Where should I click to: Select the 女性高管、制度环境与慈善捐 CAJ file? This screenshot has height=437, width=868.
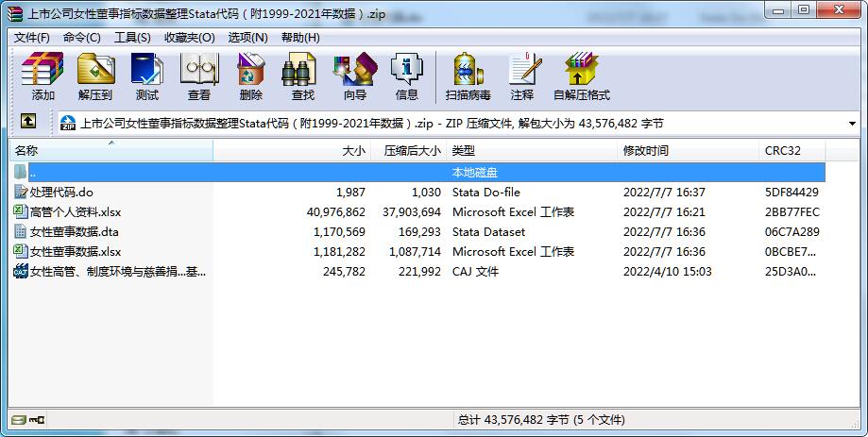pyautogui.click(x=118, y=272)
